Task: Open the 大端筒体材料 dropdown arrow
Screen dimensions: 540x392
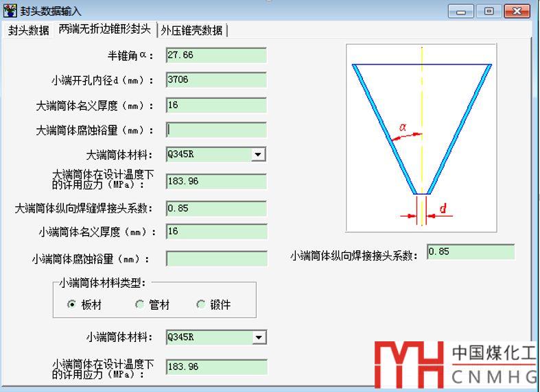Action: click(x=258, y=154)
